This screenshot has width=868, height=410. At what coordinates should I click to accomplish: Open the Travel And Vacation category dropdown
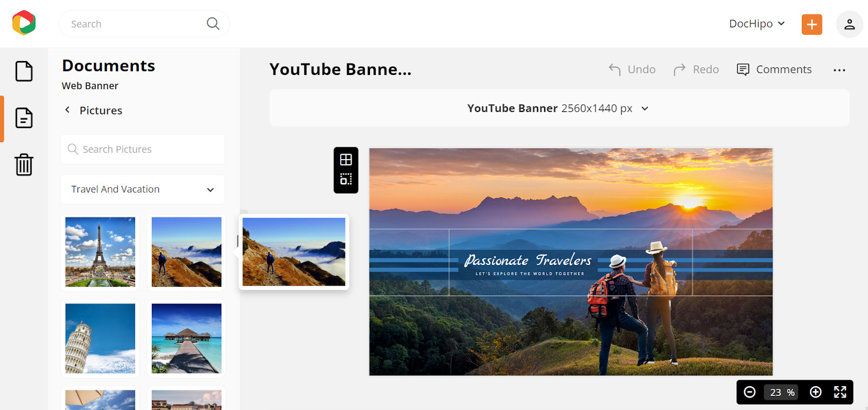(x=142, y=190)
